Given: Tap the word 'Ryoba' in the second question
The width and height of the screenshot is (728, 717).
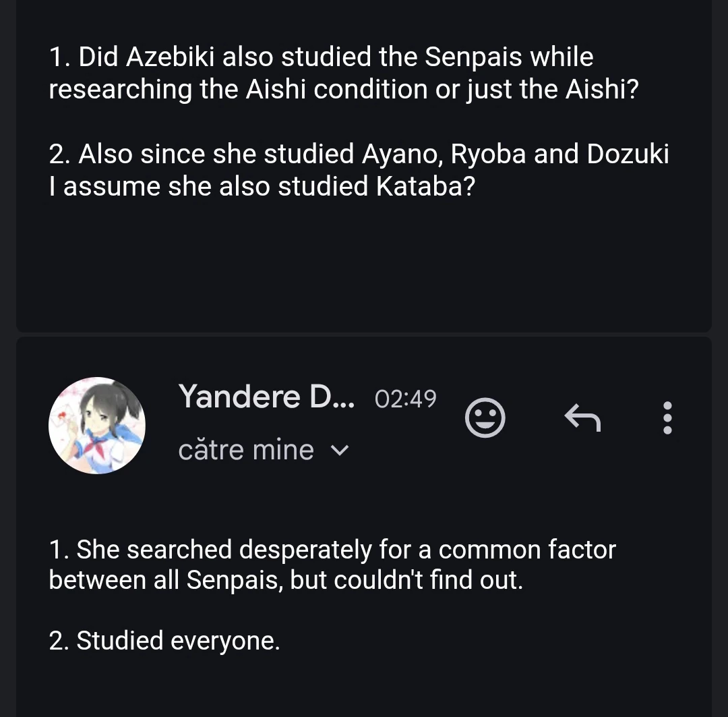Looking at the screenshot, I should [x=488, y=154].
